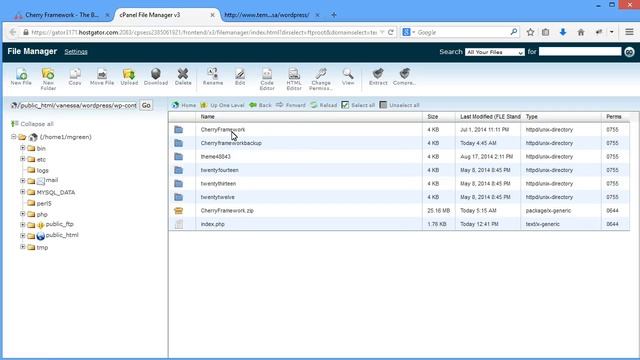Sort the list by Type column

[x=561, y=117]
